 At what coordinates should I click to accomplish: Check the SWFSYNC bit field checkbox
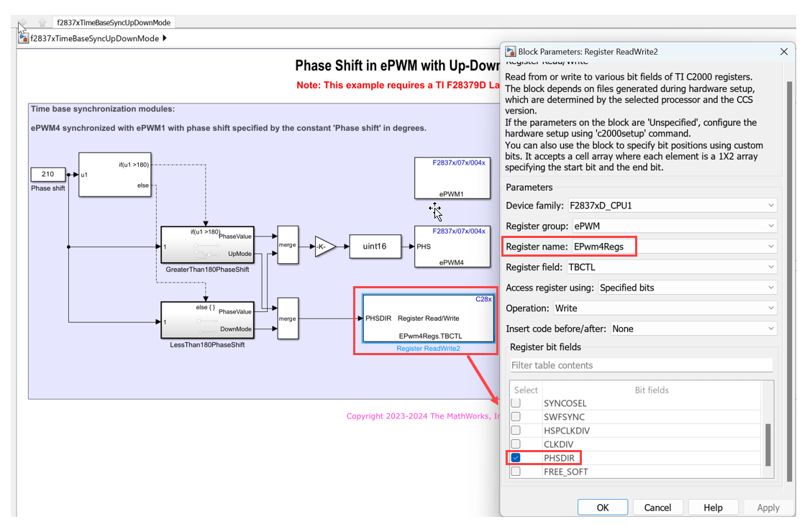516,416
